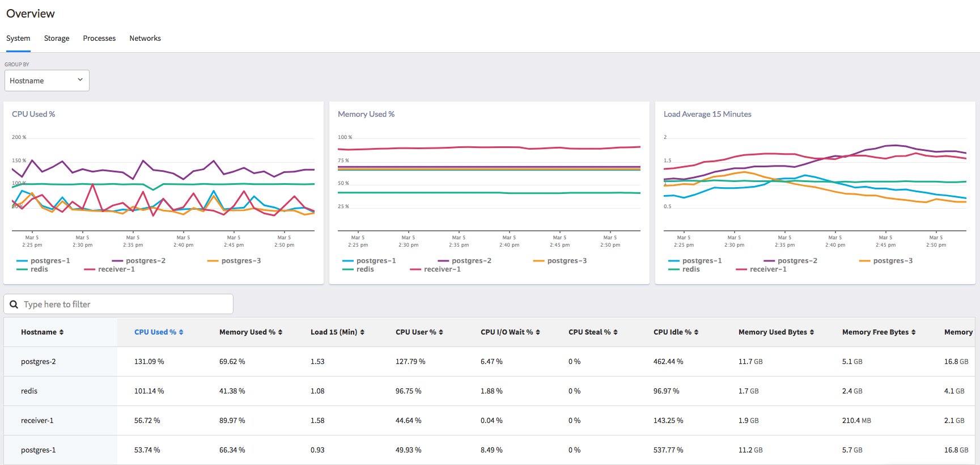The height and width of the screenshot is (465, 980).
Task: Click sort arrows icon beside CPU Steal %
Action: (x=616, y=332)
